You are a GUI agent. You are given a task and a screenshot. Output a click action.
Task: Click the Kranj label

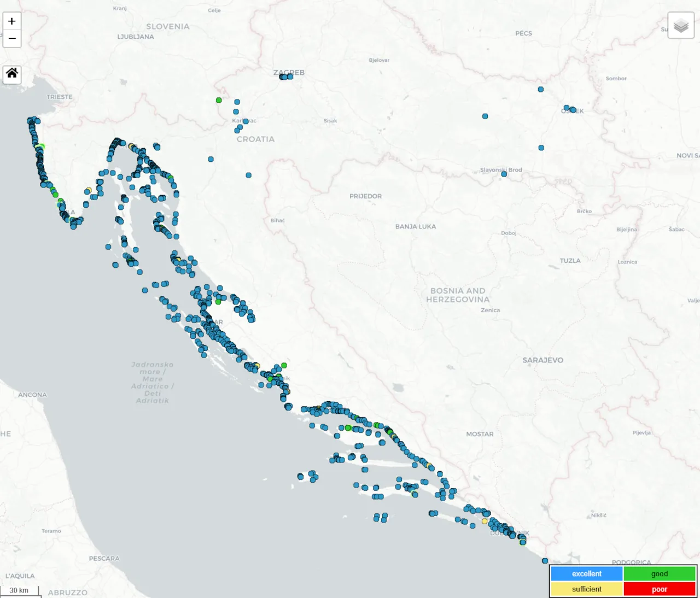[x=120, y=8]
